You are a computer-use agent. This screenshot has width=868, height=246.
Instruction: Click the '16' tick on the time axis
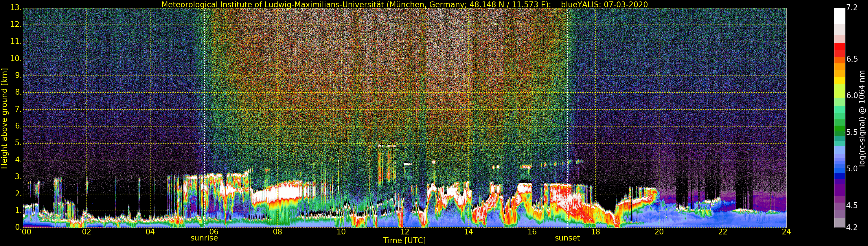click(532, 232)
